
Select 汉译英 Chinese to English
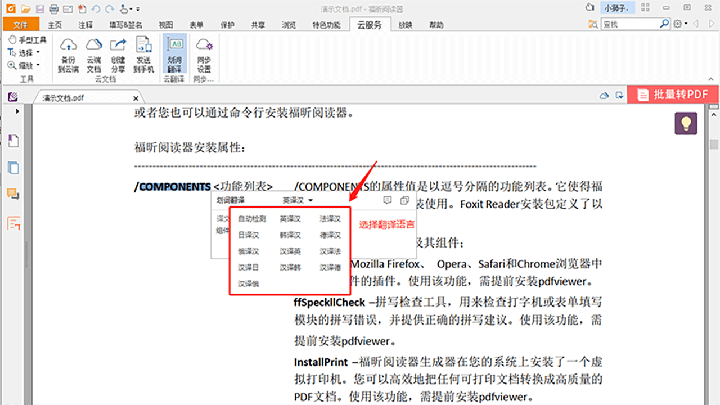[x=290, y=251]
